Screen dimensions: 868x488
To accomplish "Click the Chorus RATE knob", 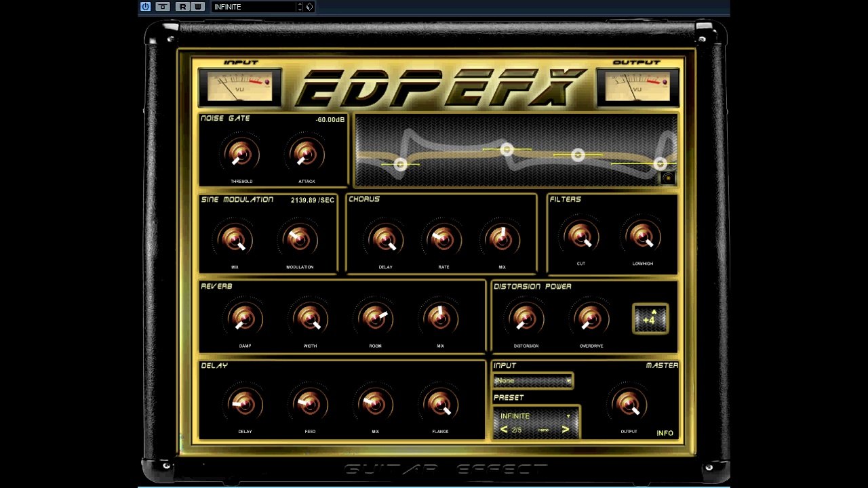I will click(443, 239).
